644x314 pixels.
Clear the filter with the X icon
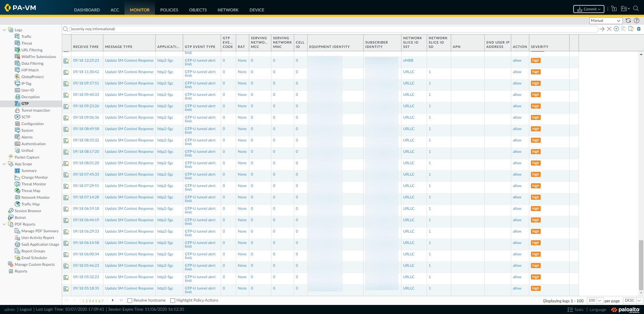609,29
